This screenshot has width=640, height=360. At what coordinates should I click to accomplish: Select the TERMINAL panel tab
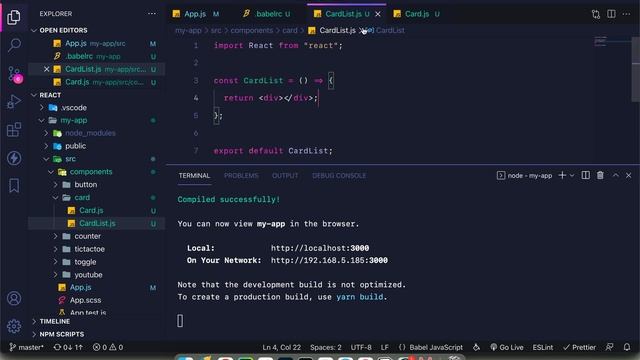[x=194, y=176]
